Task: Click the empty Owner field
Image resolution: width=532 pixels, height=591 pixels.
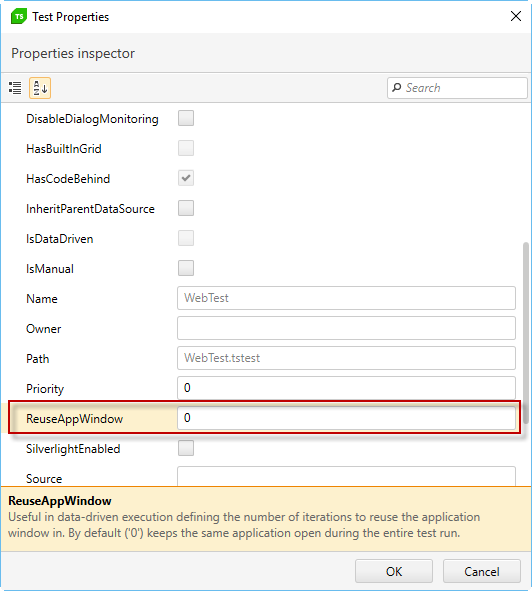Action: click(346, 328)
